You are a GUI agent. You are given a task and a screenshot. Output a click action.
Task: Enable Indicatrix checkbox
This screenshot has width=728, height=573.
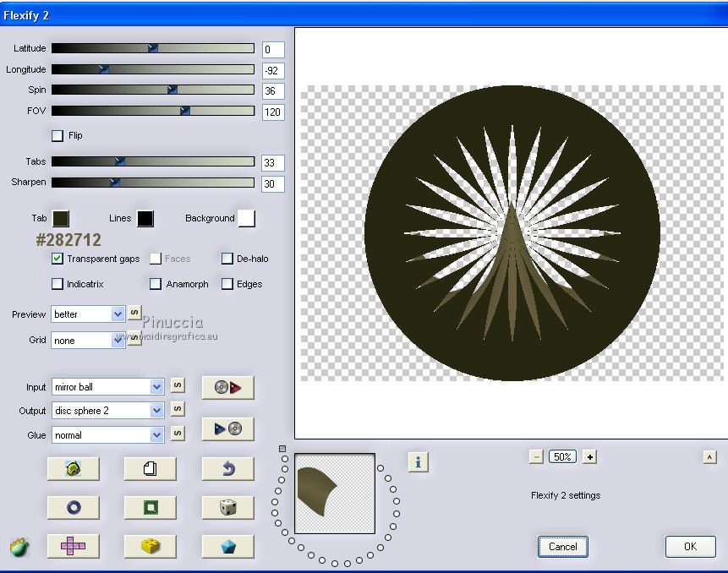tap(57, 283)
